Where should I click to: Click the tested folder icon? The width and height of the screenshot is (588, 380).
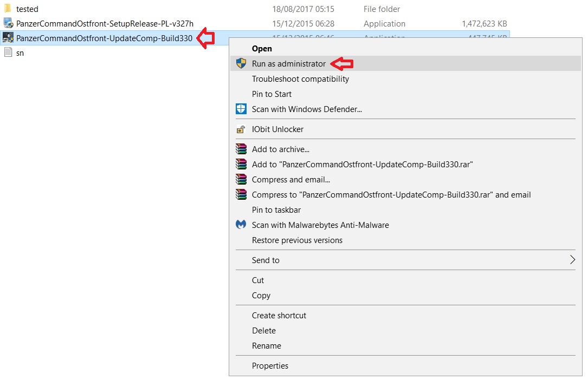[8, 9]
